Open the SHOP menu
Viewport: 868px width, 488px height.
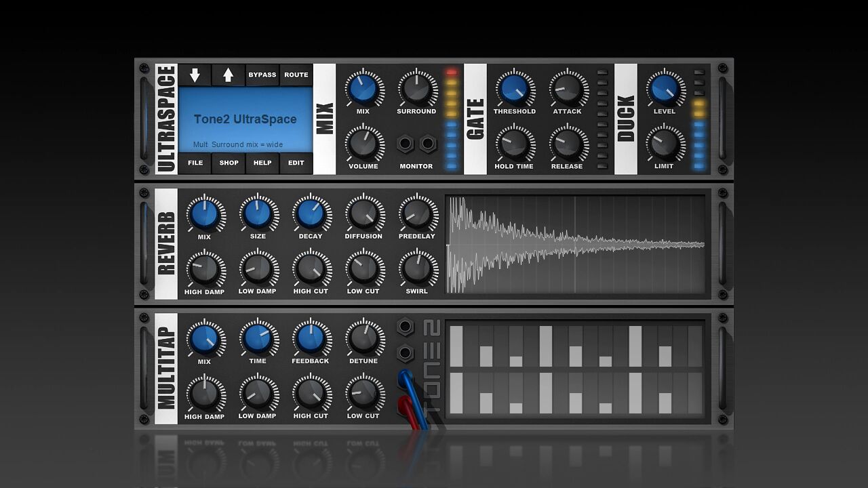[229, 163]
